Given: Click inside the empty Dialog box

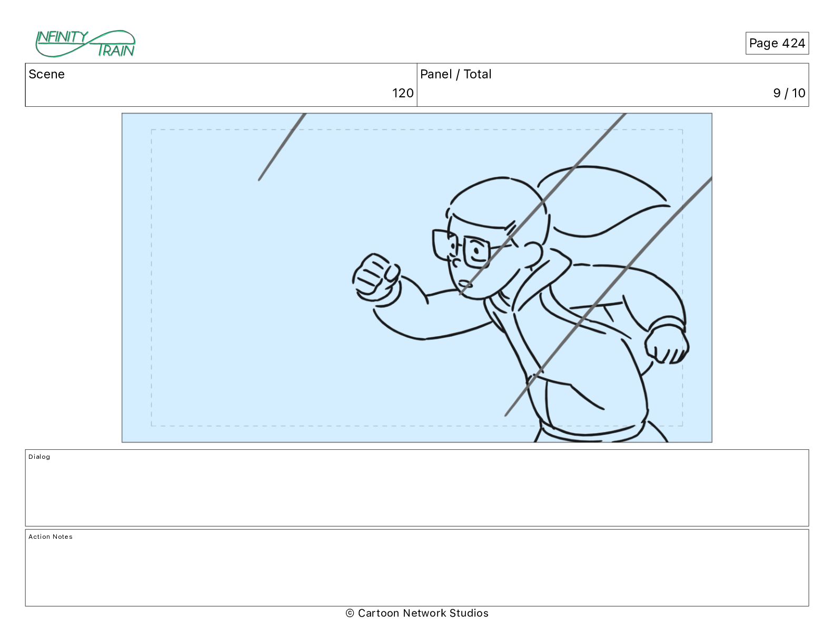Looking at the screenshot, I should (x=417, y=488).
